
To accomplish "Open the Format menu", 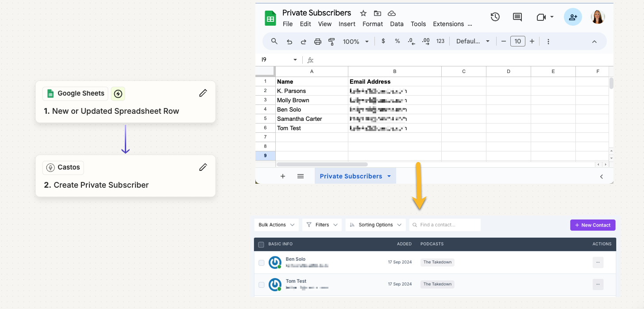I will pos(373,24).
